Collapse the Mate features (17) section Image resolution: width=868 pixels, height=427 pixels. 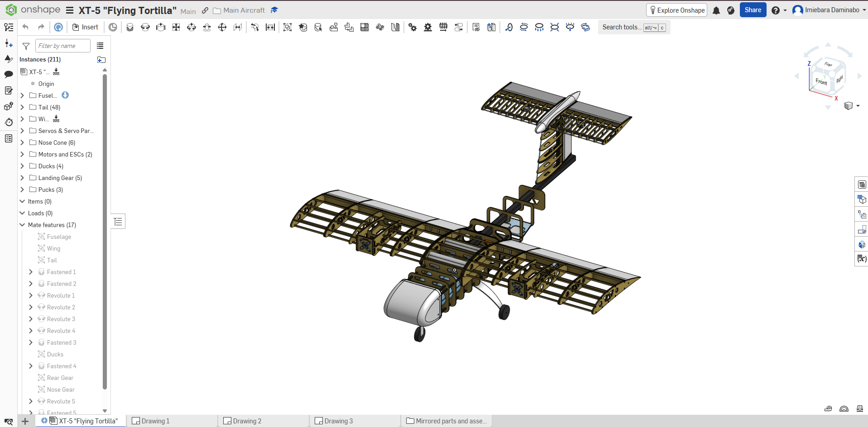click(22, 225)
